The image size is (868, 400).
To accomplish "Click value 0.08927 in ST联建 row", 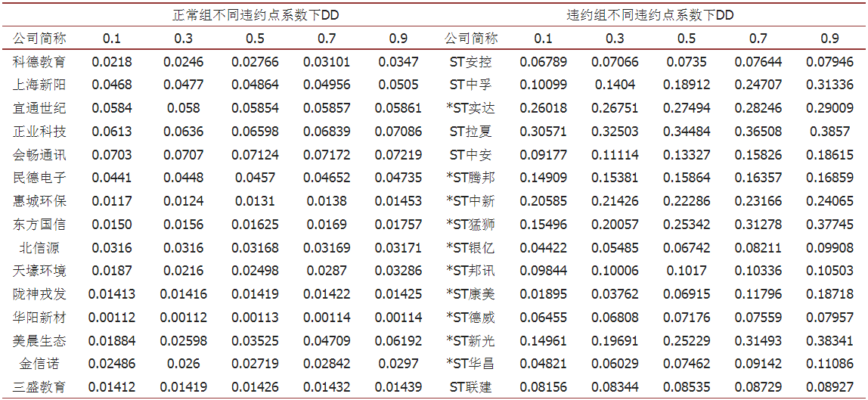I will tap(829, 386).
